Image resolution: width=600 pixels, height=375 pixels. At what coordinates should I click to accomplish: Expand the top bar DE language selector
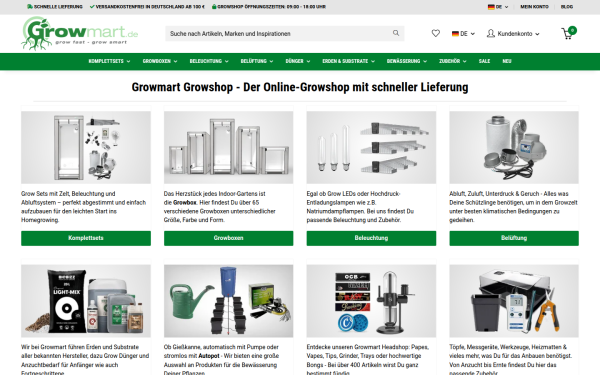(x=498, y=7)
